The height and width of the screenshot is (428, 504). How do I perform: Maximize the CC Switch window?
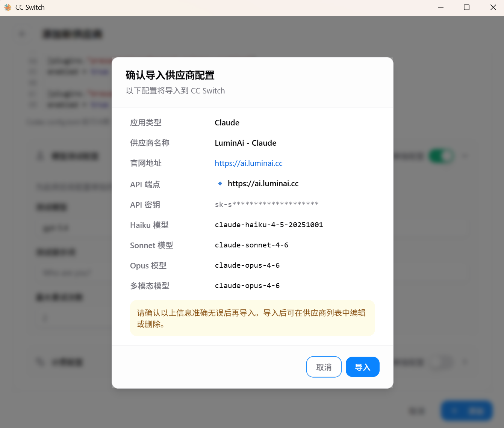(x=467, y=8)
